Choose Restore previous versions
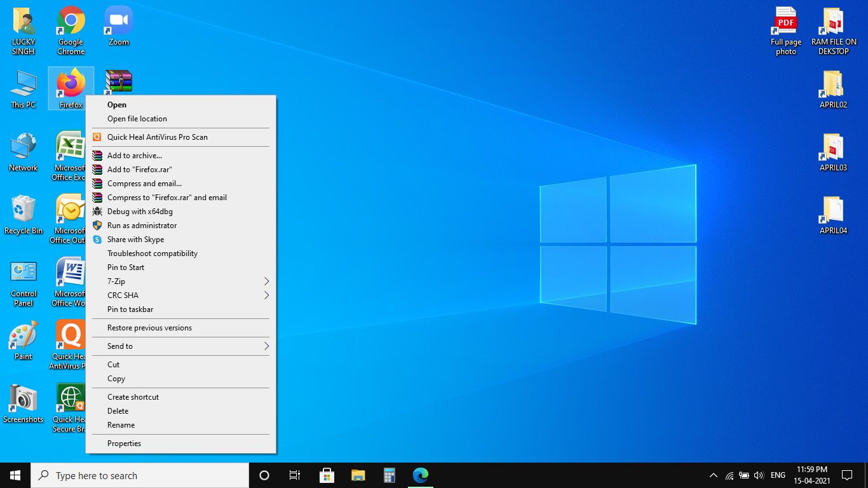Viewport: 868px width, 488px height. point(180,328)
